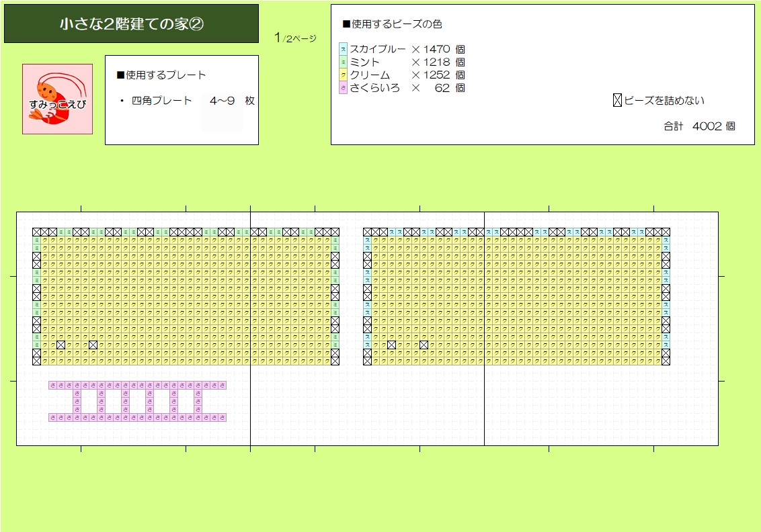Click the mint-bordered cream bead panel
The height and width of the screenshot is (532, 761).
[x=186, y=296]
